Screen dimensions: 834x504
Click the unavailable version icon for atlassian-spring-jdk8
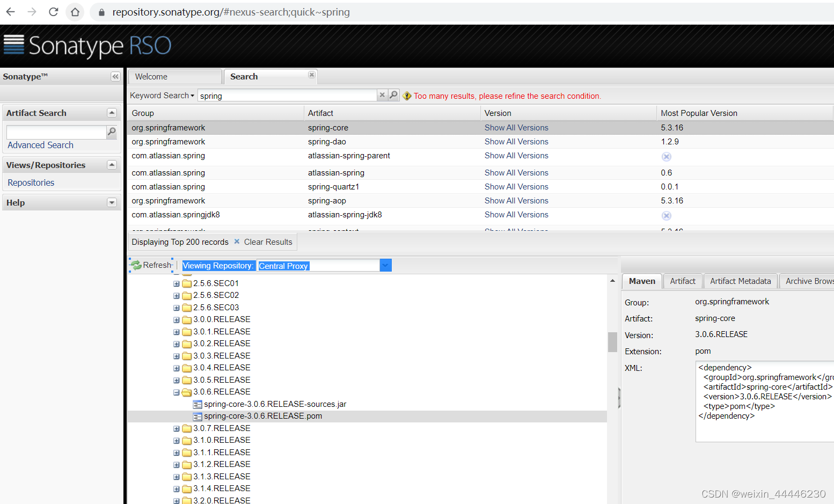coord(666,216)
